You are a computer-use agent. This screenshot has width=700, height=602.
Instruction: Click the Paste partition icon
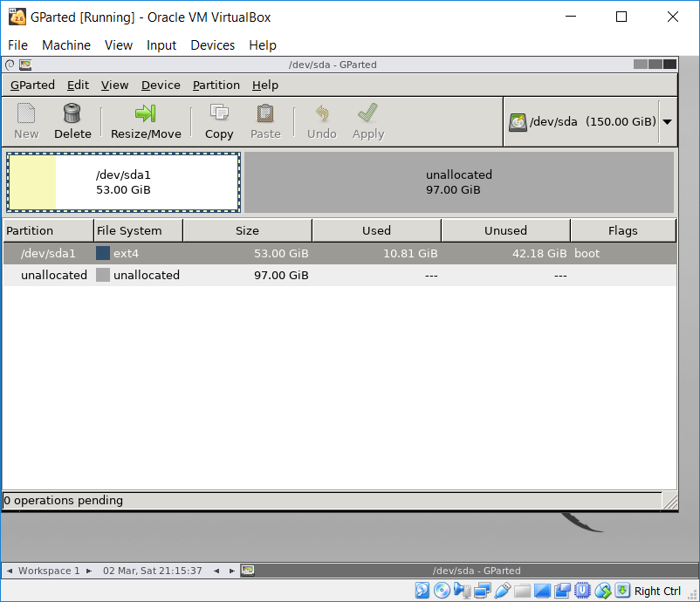265,121
